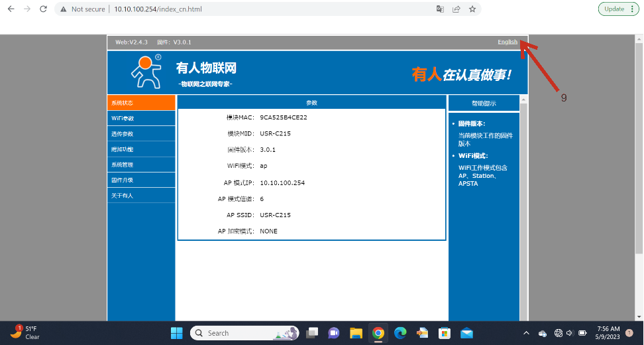Click the 固件: V3.0.1 header text
This screenshot has height=345, width=644.
point(174,42)
